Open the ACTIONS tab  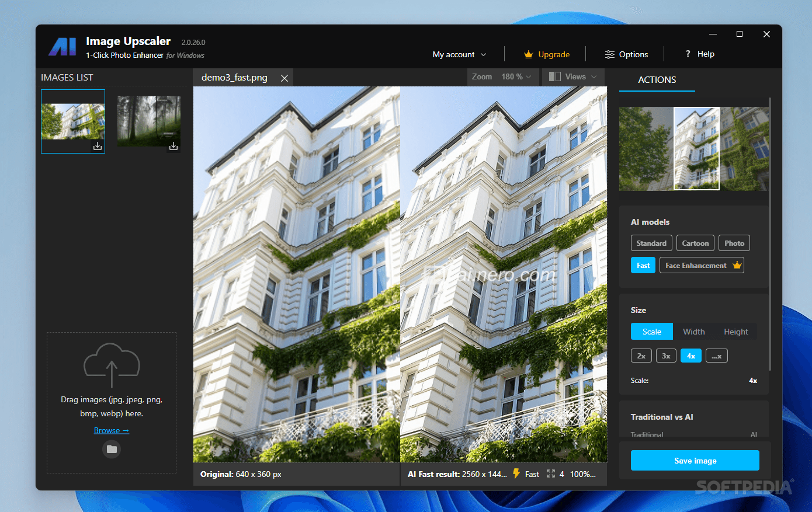(x=657, y=80)
